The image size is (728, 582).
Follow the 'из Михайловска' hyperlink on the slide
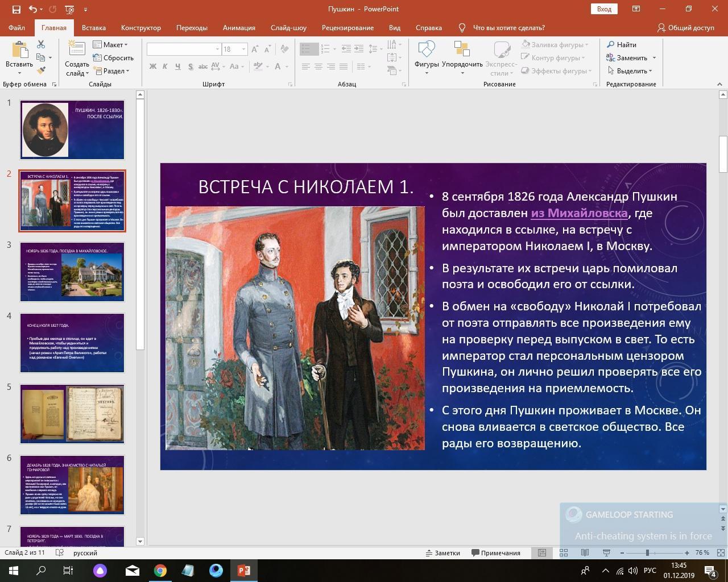579,213
